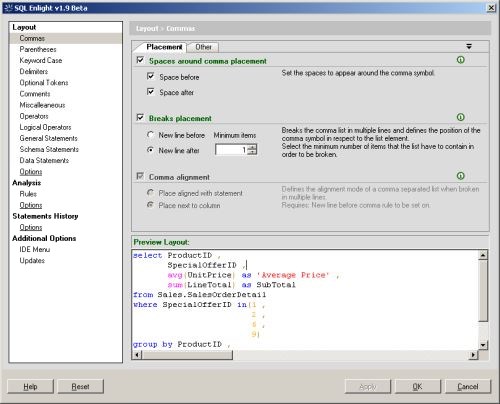The image size is (500, 404).
Task: Click preview horizontal scrollbar thumb
Action: [187, 355]
